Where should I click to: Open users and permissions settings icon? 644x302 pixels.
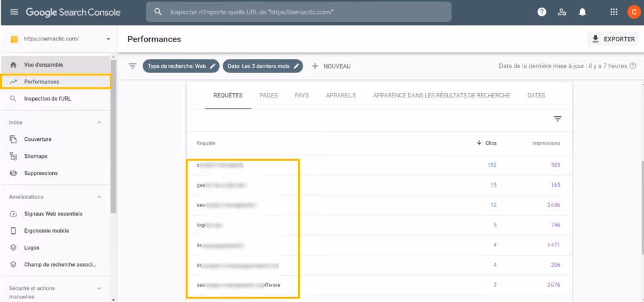click(562, 12)
